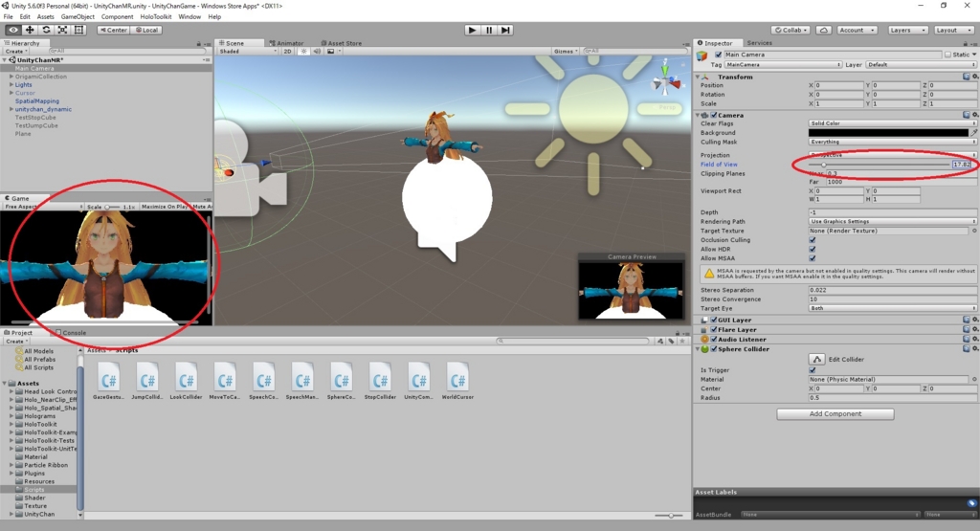
Task: Toggle Occlusion Culling checkbox
Action: [813, 240]
